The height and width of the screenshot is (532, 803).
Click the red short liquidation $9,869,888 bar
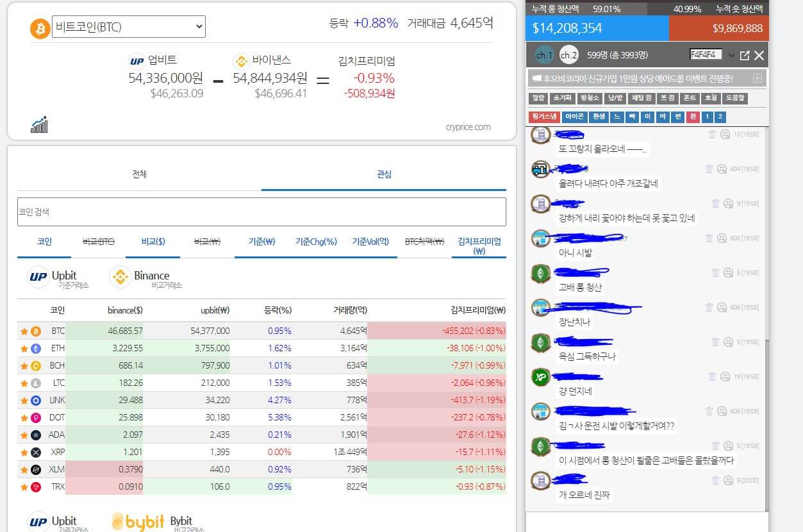click(719, 28)
